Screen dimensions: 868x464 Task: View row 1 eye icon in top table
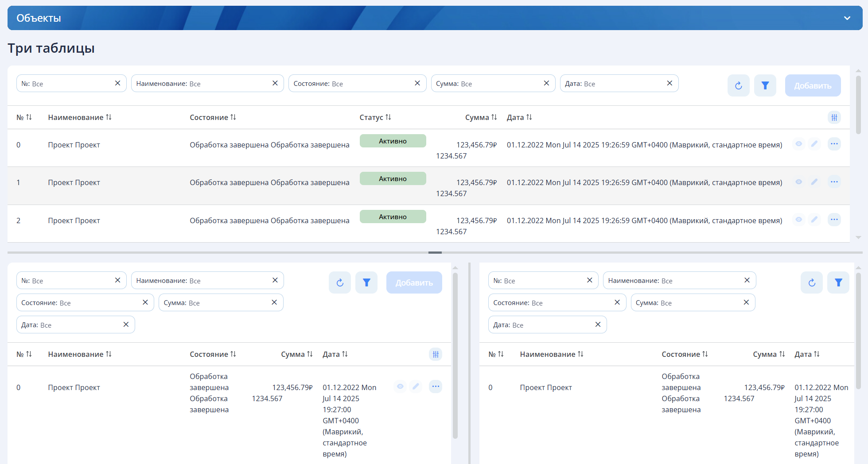click(798, 182)
